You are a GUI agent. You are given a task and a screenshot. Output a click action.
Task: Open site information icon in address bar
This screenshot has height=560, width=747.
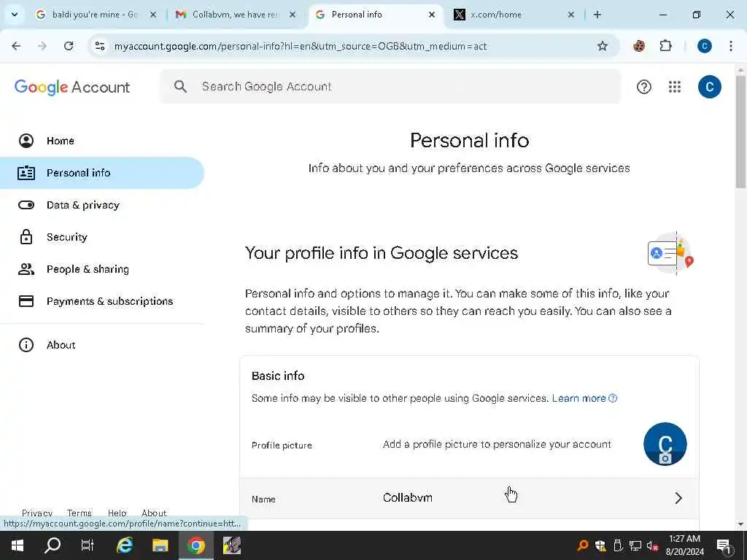pyautogui.click(x=99, y=46)
